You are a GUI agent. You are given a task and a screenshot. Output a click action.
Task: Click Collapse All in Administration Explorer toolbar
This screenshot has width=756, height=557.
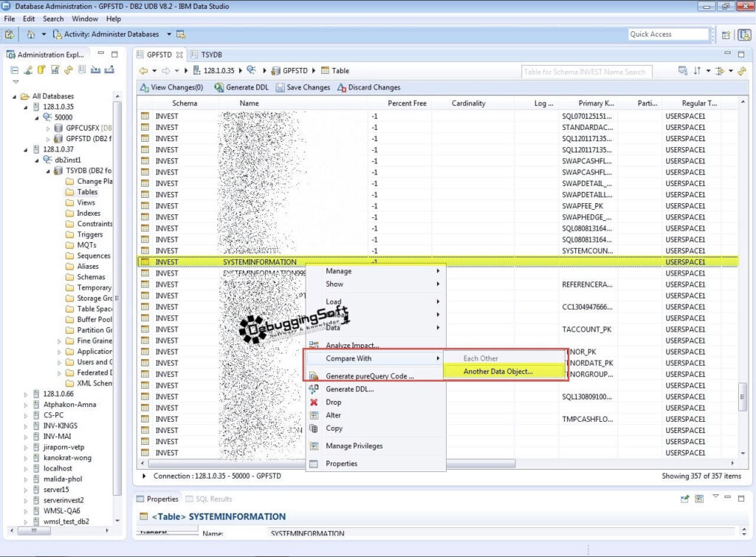click(15, 70)
